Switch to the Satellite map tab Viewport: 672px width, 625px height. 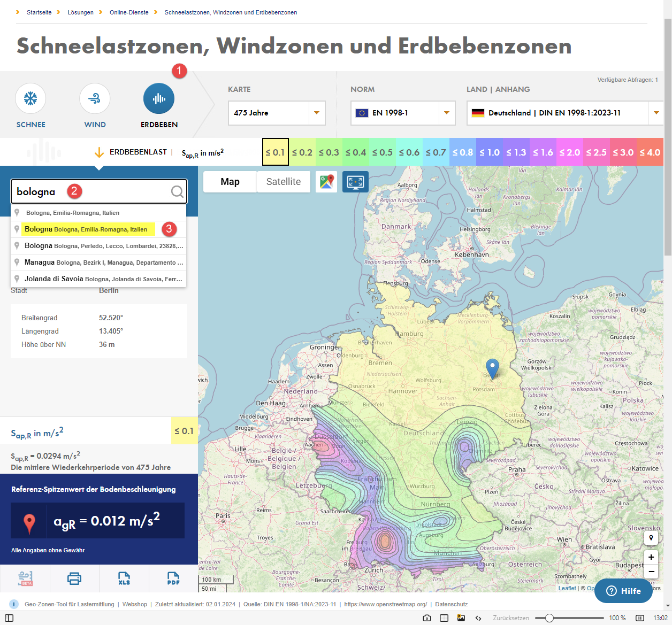(283, 182)
